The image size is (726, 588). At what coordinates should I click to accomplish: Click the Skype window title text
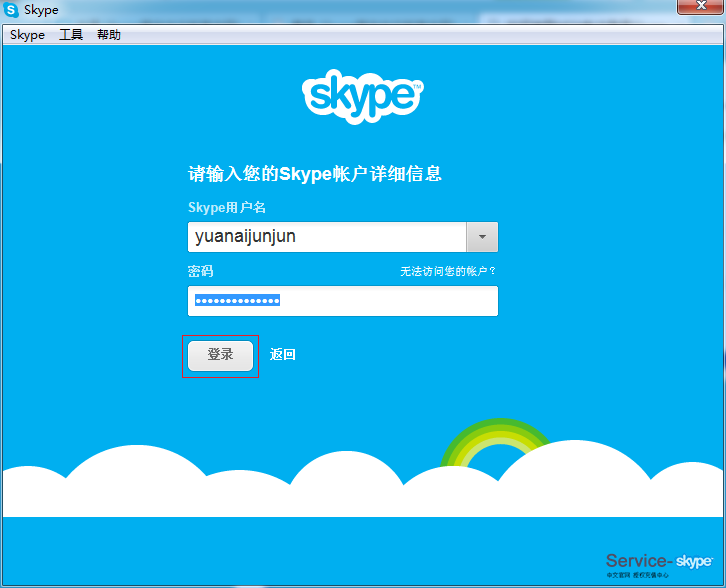[x=41, y=10]
